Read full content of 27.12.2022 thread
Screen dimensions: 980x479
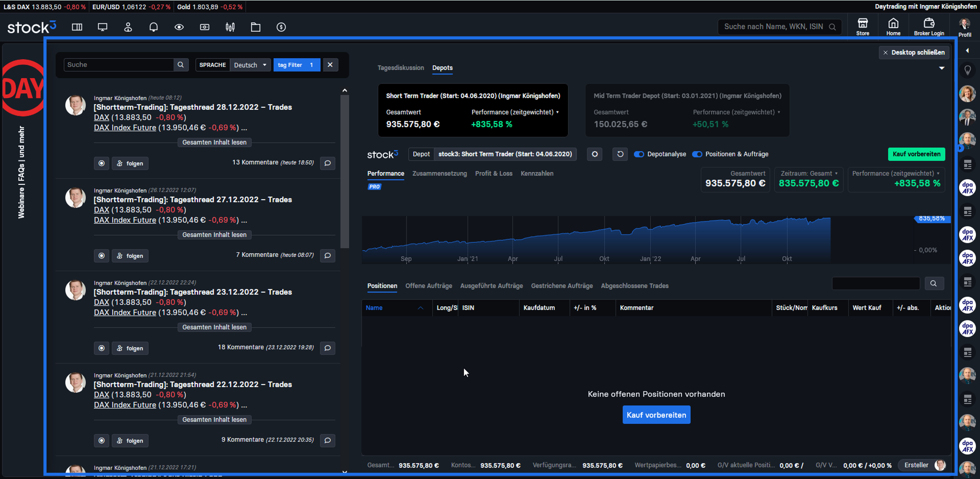(x=214, y=235)
